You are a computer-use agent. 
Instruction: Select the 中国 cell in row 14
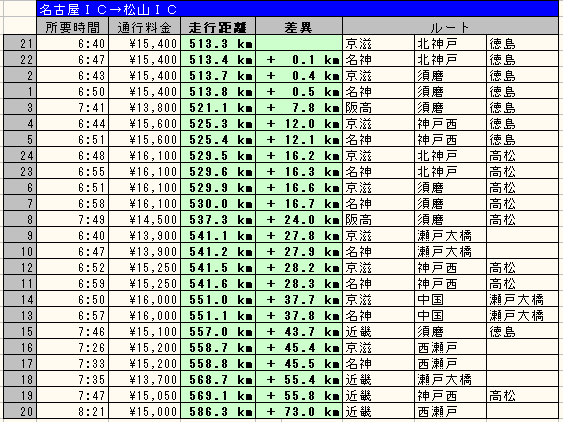coord(450,299)
